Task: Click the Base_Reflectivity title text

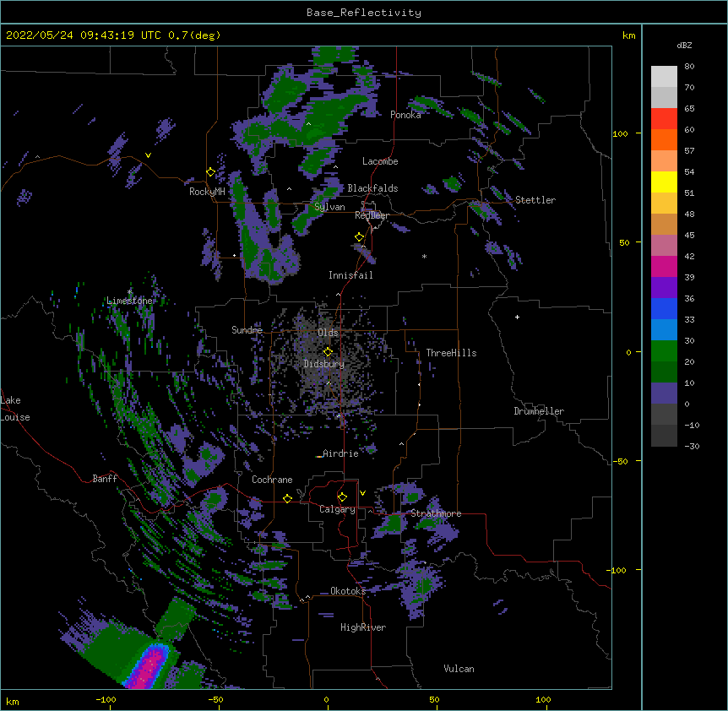Action: (x=363, y=13)
